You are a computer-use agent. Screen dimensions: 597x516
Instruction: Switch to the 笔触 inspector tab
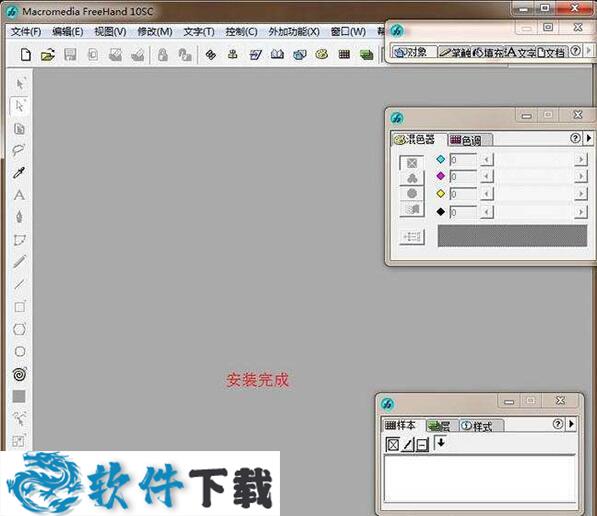(x=455, y=53)
